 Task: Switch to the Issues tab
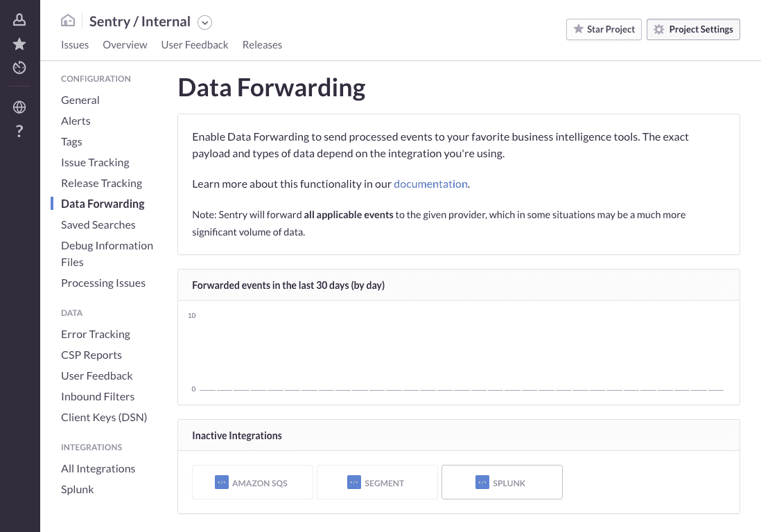pyautogui.click(x=74, y=44)
